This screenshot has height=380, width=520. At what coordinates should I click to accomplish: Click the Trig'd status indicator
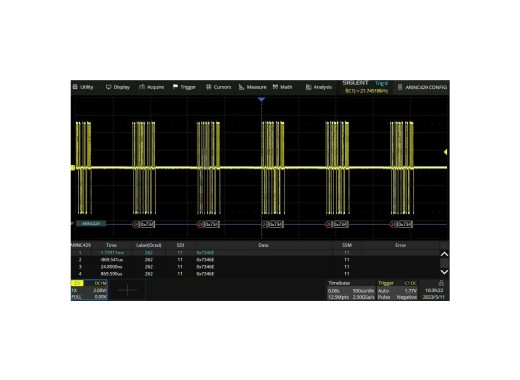(381, 83)
